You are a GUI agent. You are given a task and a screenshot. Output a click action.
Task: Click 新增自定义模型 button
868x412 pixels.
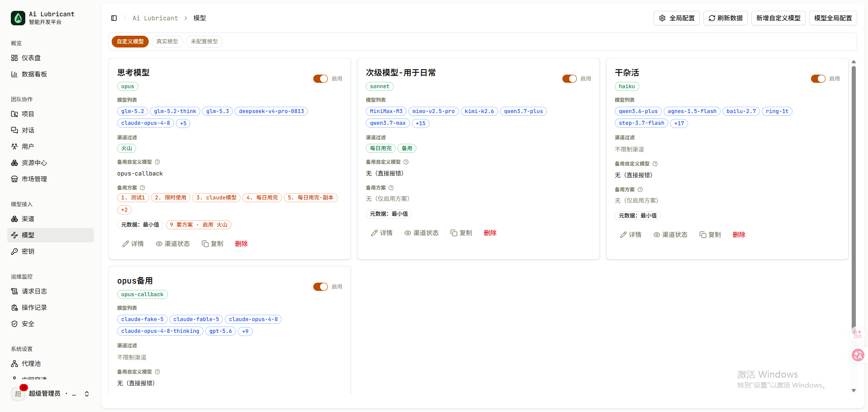point(778,18)
